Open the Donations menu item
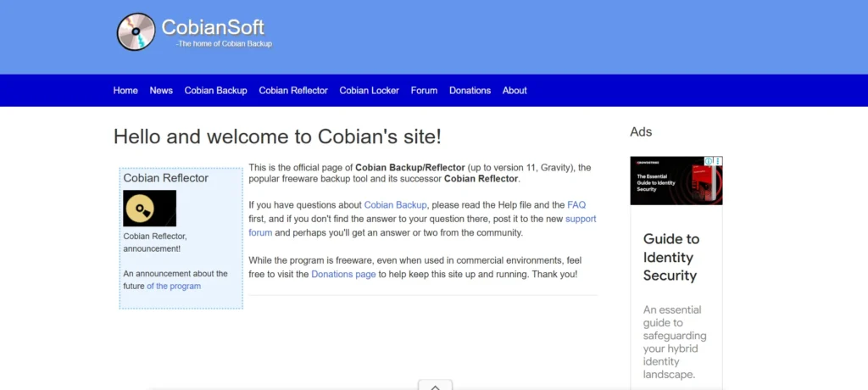This screenshot has width=868, height=390. (470, 91)
